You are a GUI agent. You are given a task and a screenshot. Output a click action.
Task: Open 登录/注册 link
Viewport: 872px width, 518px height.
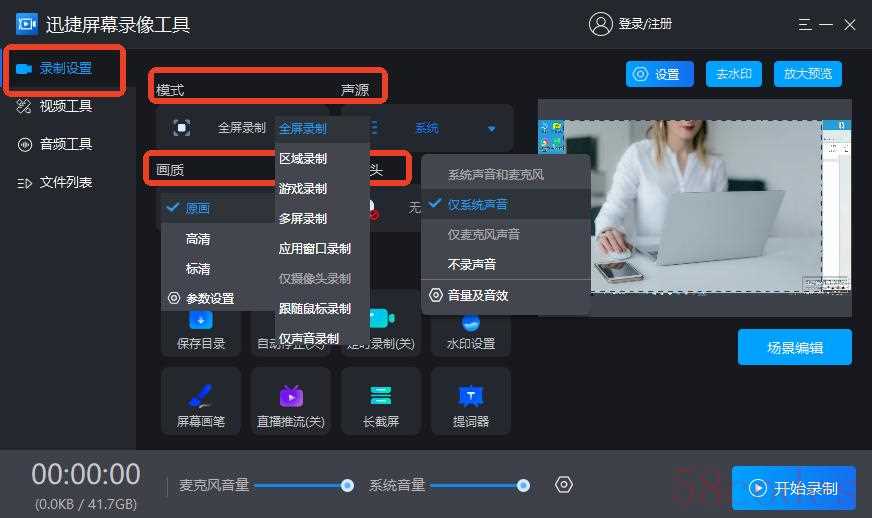point(645,24)
